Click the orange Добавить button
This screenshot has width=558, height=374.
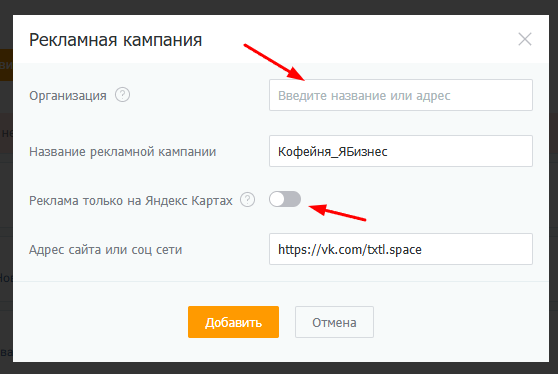(233, 322)
